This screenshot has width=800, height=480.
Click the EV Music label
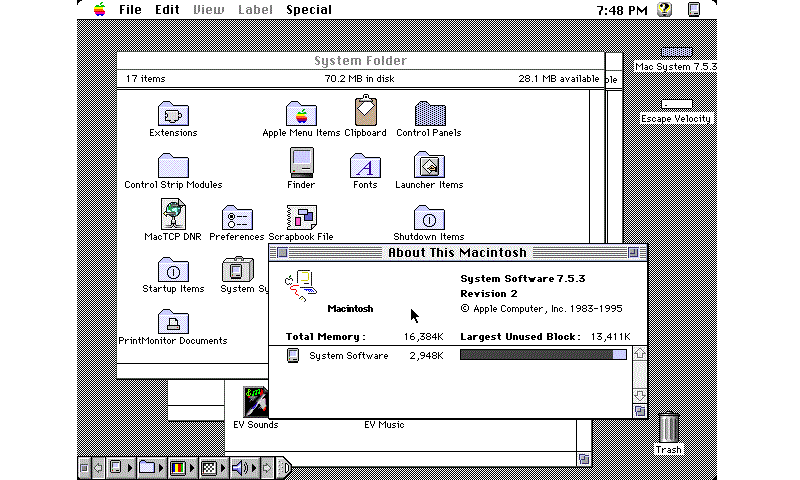pyautogui.click(x=384, y=425)
